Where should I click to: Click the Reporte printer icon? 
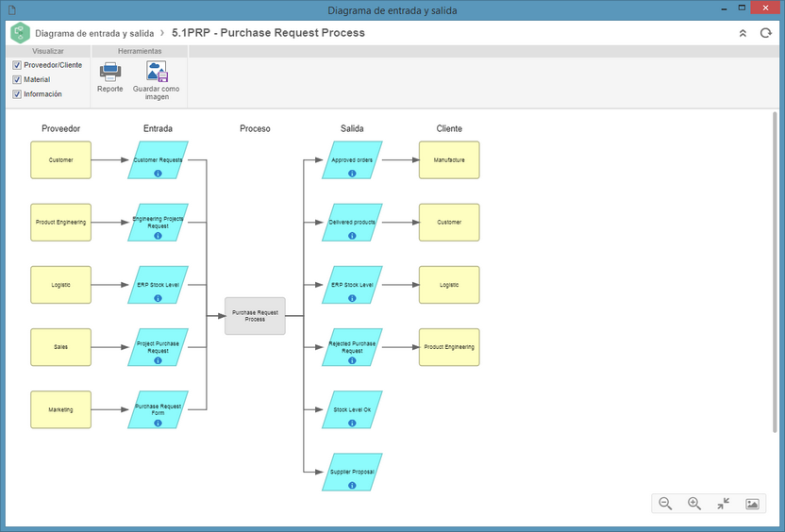point(110,71)
